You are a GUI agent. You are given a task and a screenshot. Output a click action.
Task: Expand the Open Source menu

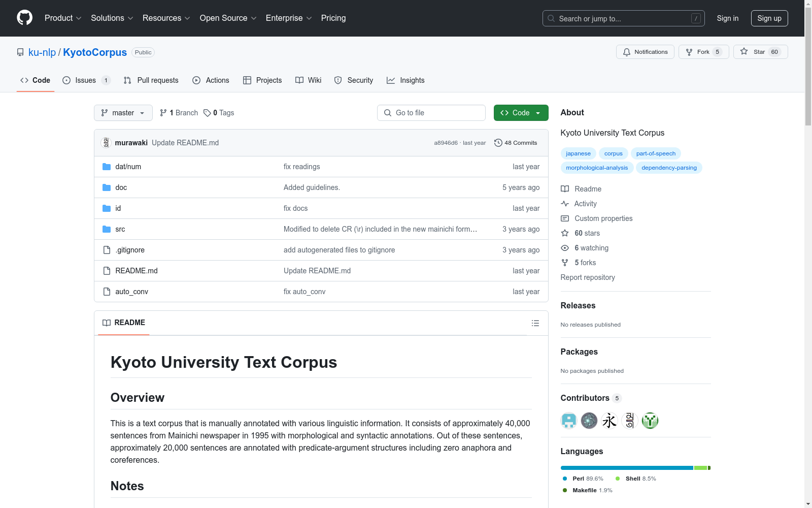pyautogui.click(x=228, y=18)
